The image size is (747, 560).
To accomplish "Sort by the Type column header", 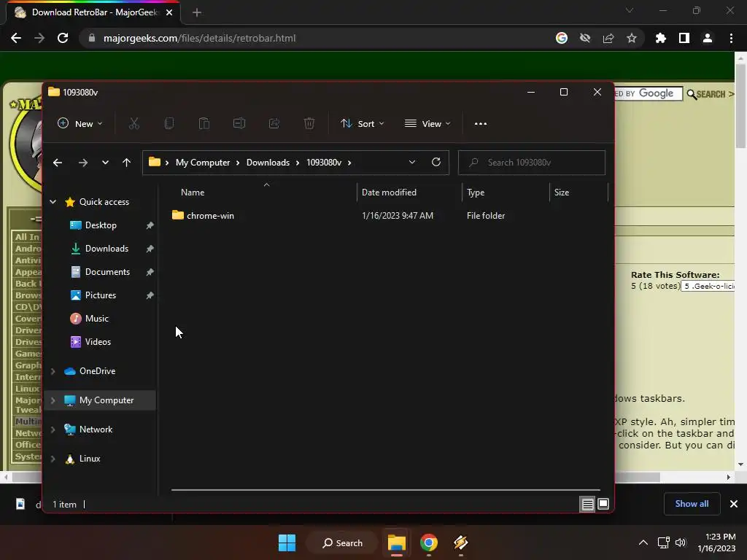I will [x=476, y=192].
